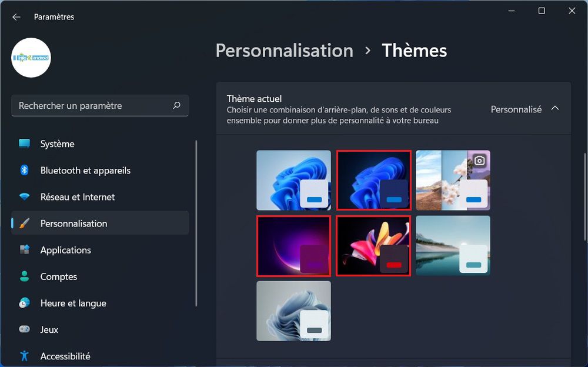Select the Heure et langue clock icon
588x367 pixels.
click(24, 303)
